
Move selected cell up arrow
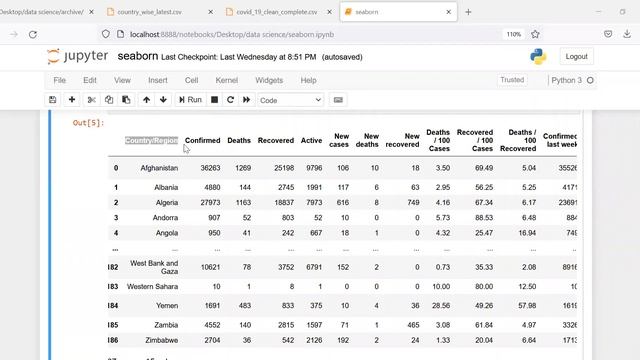click(x=147, y=100)
